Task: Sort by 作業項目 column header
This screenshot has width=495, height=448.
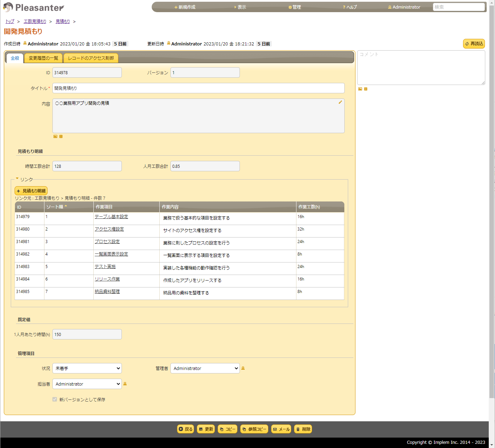Action: pos(126,207)
